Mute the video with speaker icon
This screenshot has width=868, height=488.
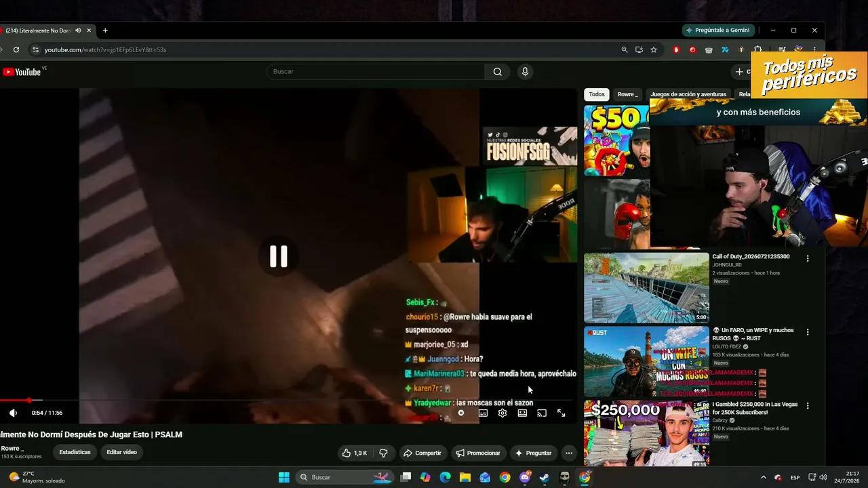13,413
